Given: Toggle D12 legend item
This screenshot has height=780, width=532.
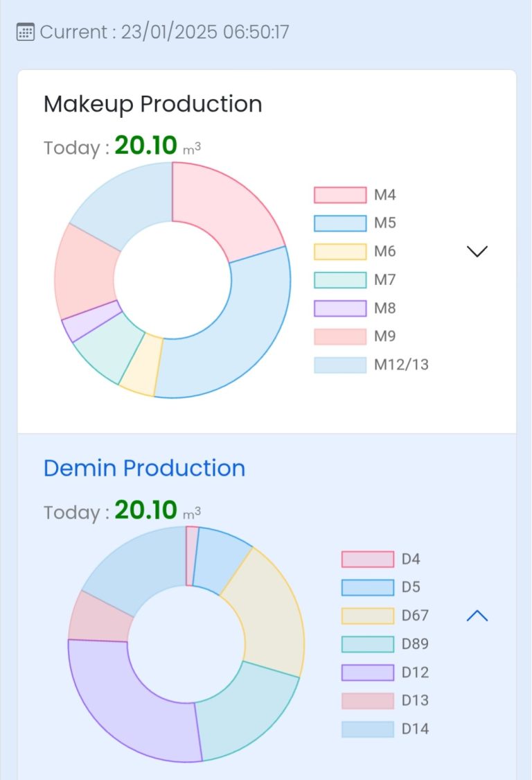Looking at the screenshot, I should point(367,673).
